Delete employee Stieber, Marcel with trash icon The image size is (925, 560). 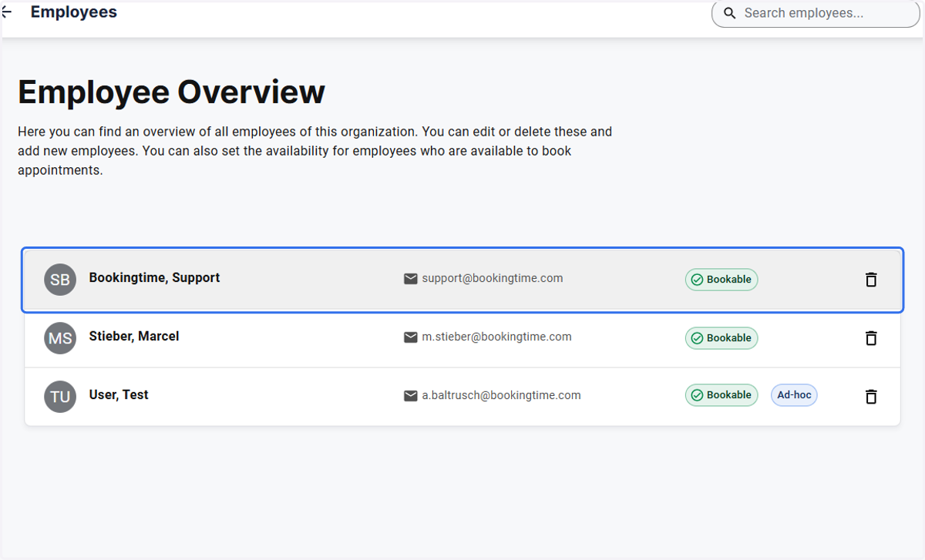pos(871,338)
